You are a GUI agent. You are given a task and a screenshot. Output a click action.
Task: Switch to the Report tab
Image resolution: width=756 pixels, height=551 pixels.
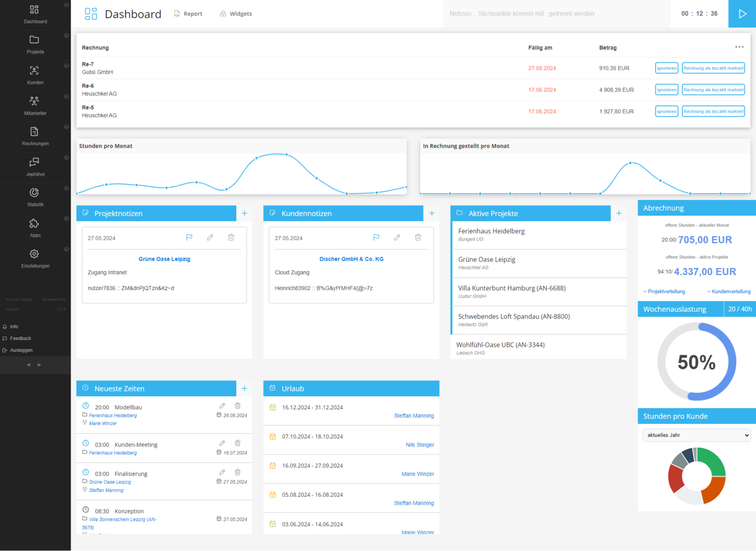[x=188, y=14]
